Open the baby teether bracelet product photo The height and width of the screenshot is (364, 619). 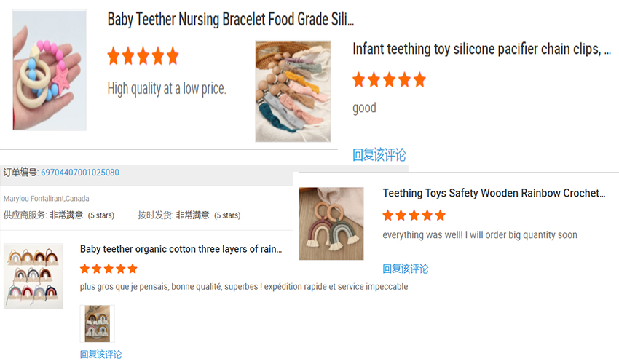point(50,70)
